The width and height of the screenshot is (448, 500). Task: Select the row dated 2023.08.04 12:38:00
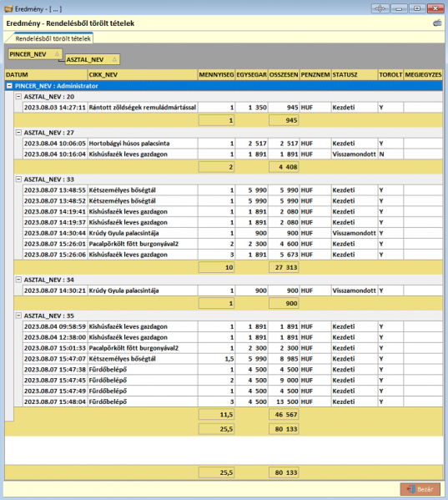tap(233, 337)
